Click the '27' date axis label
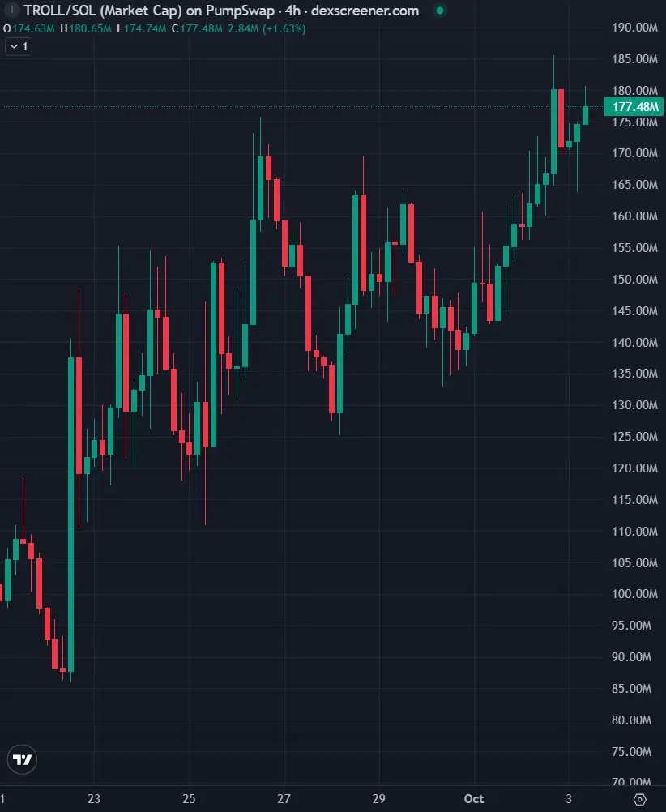The width and height of the screenshot is (666, 812). [284, 799]
